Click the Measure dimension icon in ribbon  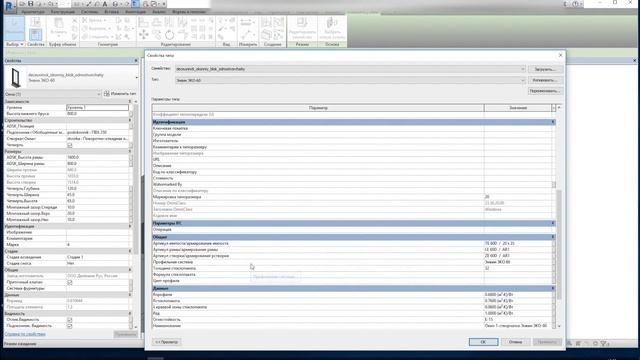pos(246,22)
